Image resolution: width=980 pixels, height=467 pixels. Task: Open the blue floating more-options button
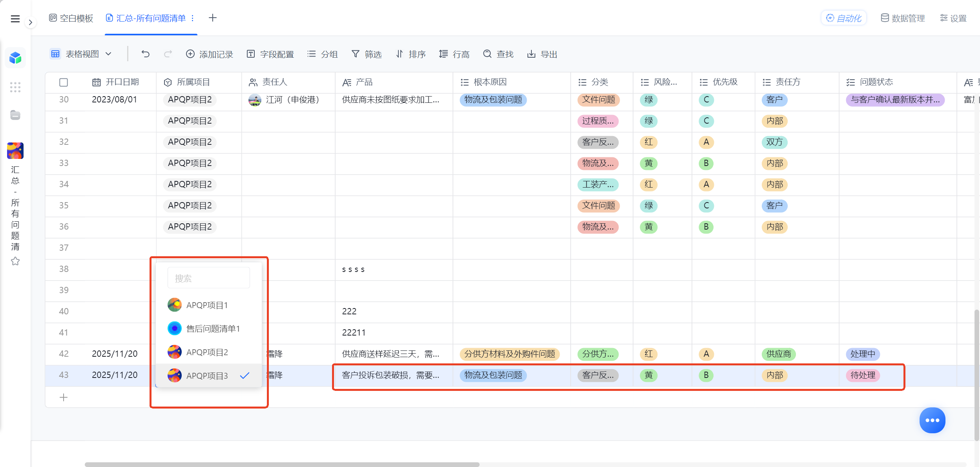(x=933, y=420)
